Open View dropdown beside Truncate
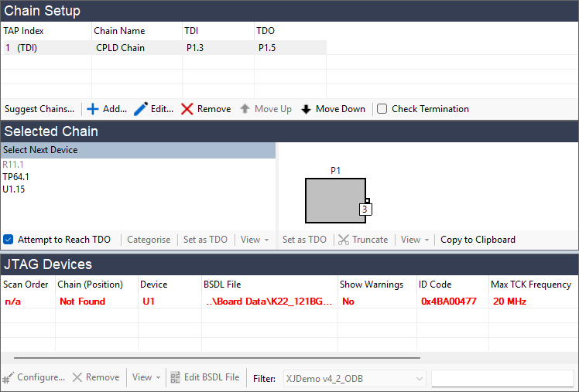Image resolution: width=579 pixels, height=392 pixels. [x=414, y=240]
